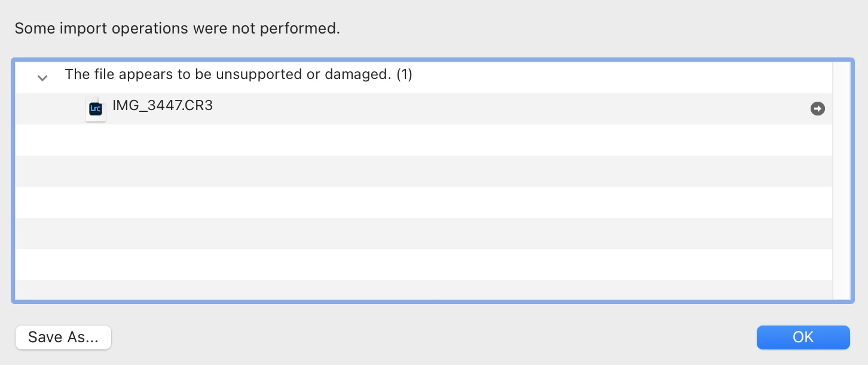
Task: Click the "(1)" error count
Action: click(x=405, y=75)
